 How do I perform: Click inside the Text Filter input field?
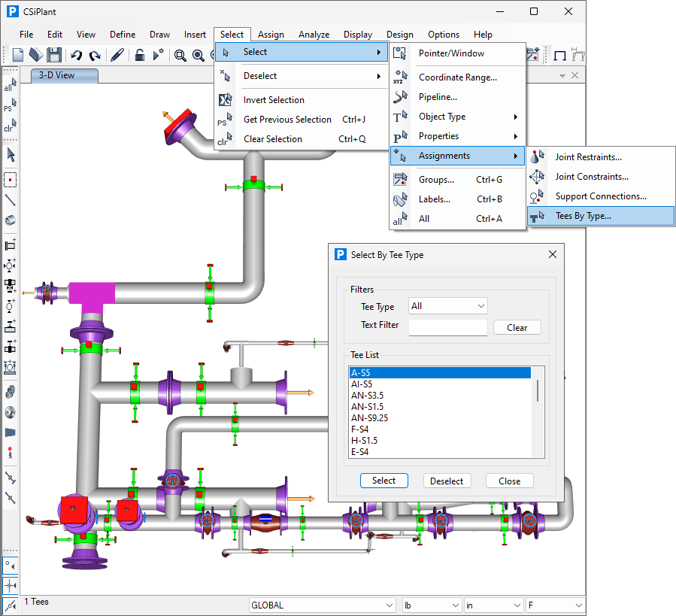447,326
